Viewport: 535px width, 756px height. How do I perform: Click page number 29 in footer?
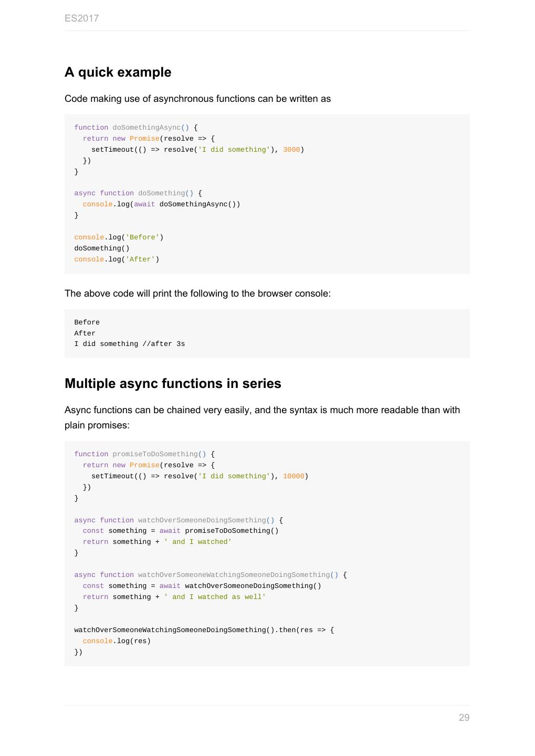pos(464,718)
